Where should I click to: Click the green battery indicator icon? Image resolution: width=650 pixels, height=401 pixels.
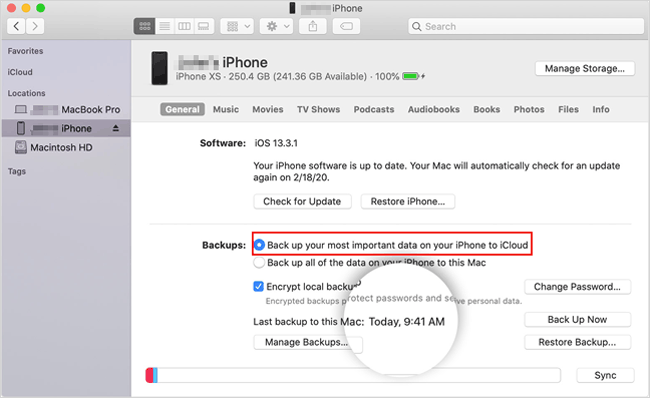410,76
